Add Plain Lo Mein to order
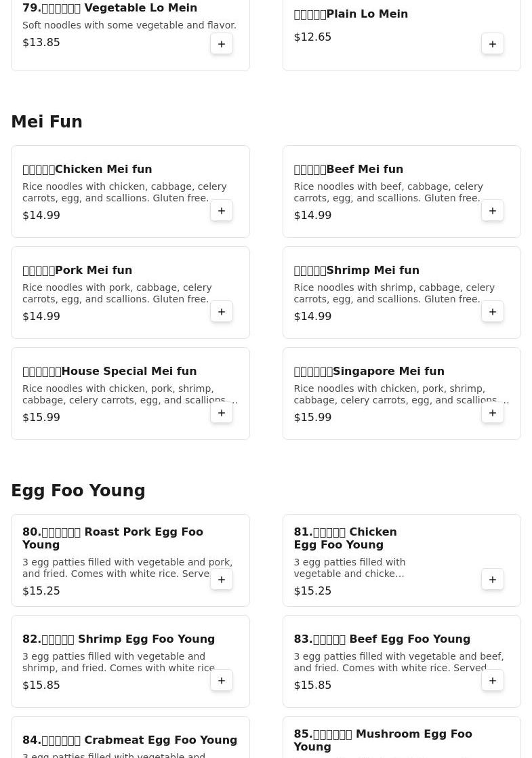Screen dimensions: 532x758 pyautogui.click(x=493, y=44)
